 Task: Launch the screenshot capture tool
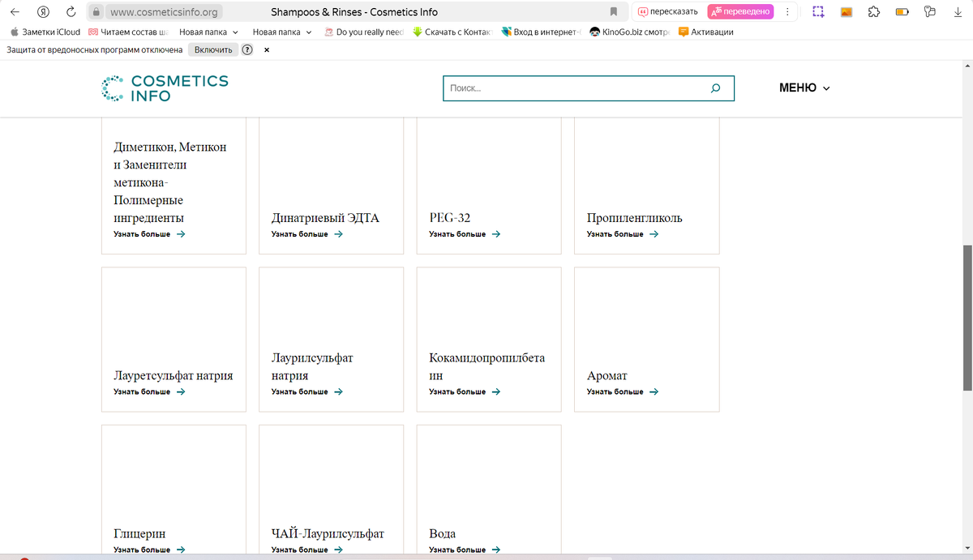pyautogui.click(x=817, y=11)
